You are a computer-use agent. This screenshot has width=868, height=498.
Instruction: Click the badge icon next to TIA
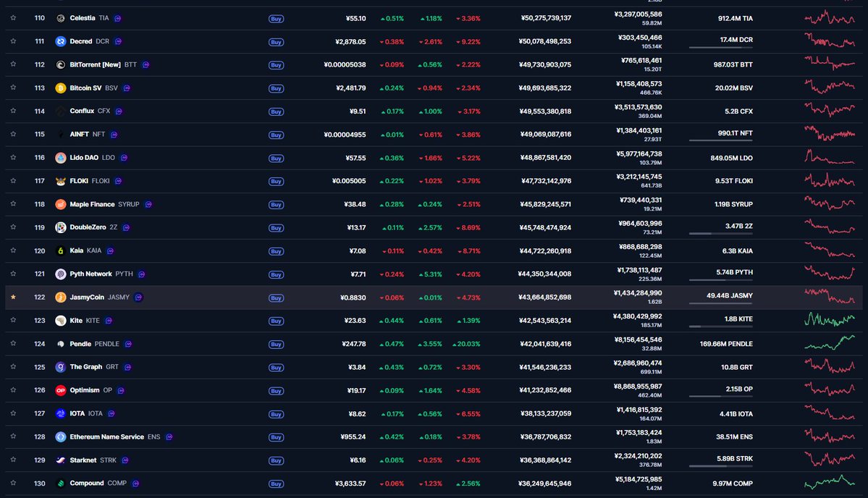(118, 18)
